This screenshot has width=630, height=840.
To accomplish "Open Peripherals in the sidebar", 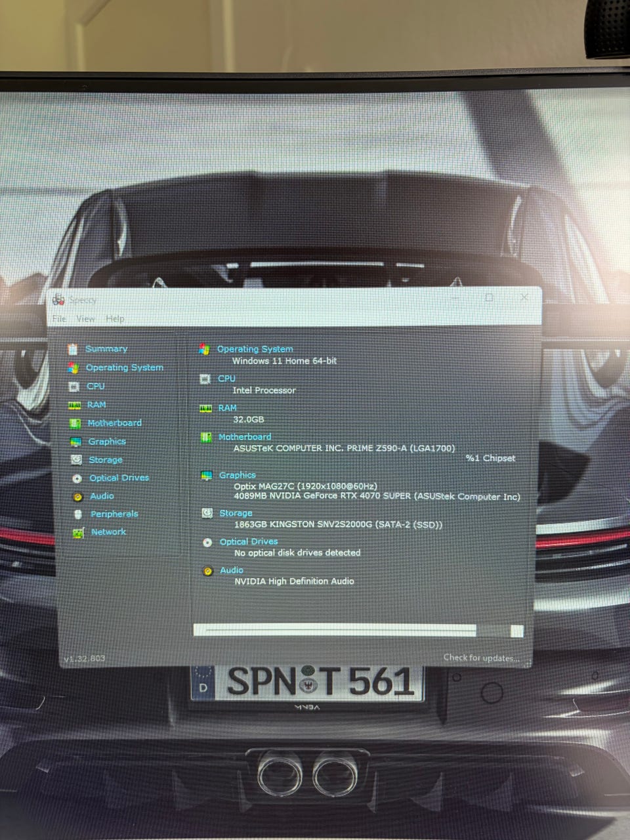I will pyautogui.click(x=114, y=513).
